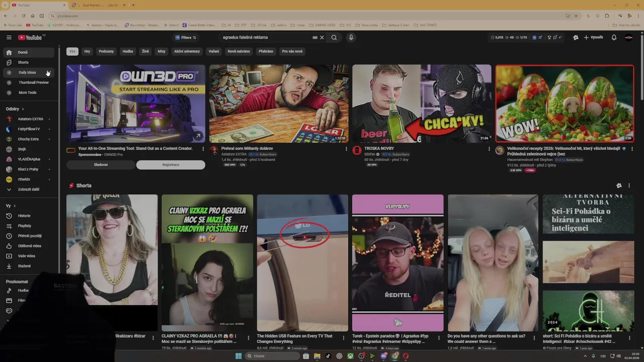Expand the Odběry subscriptions section
Image resolution: width=644 pixels, height=362 pixels.
[15, 109]
